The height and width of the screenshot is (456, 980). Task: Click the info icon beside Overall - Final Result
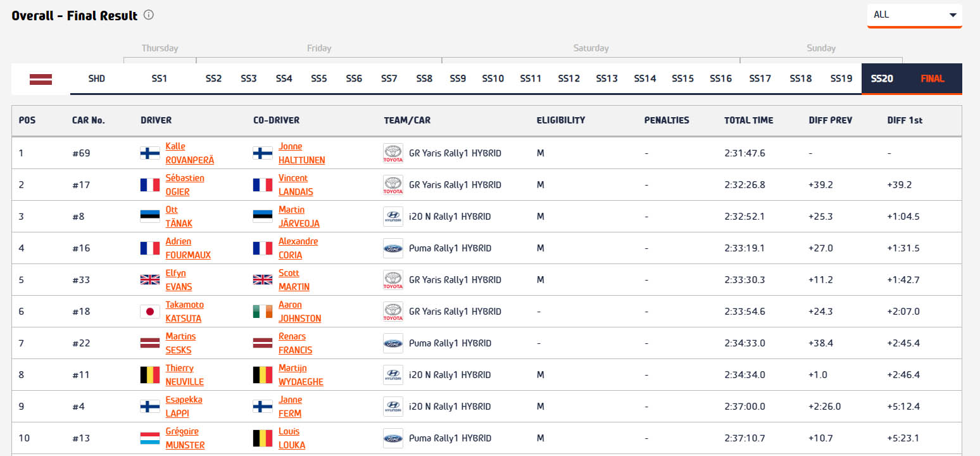(x=149, y=15)
